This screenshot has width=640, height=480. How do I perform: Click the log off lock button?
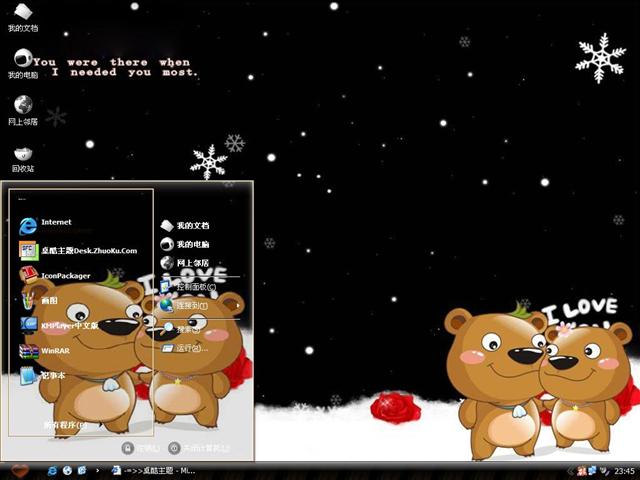128,448
